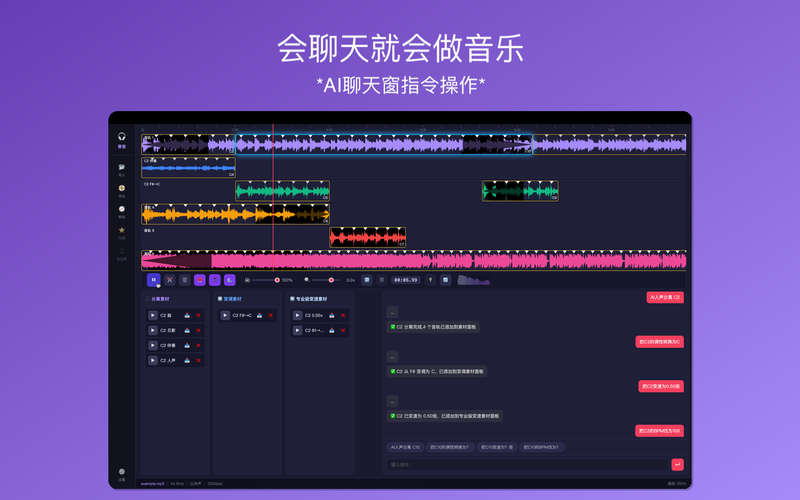
Task: Click the chat command input field
Action: (528, 464)
